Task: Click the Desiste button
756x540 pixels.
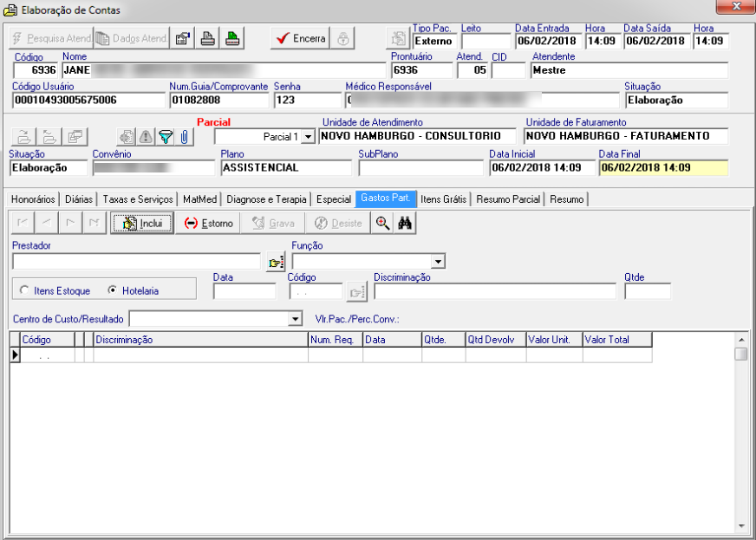Action: [x=337, y=224]
